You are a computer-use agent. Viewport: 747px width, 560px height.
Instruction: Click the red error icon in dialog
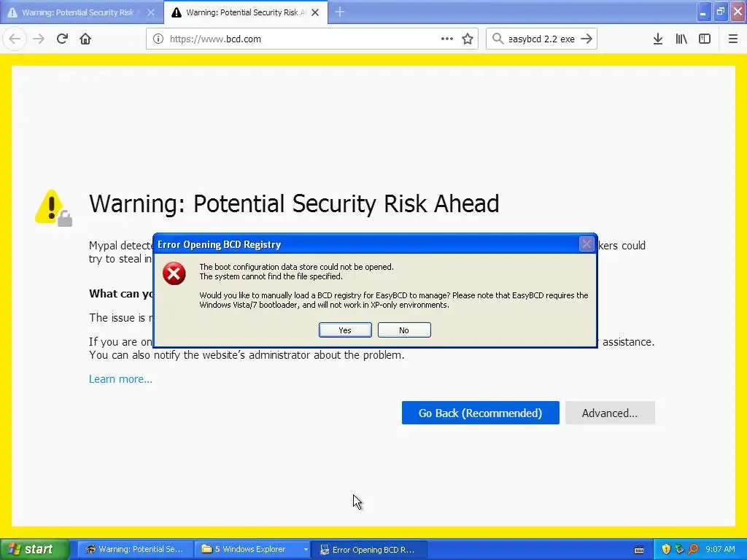(174, 273)
